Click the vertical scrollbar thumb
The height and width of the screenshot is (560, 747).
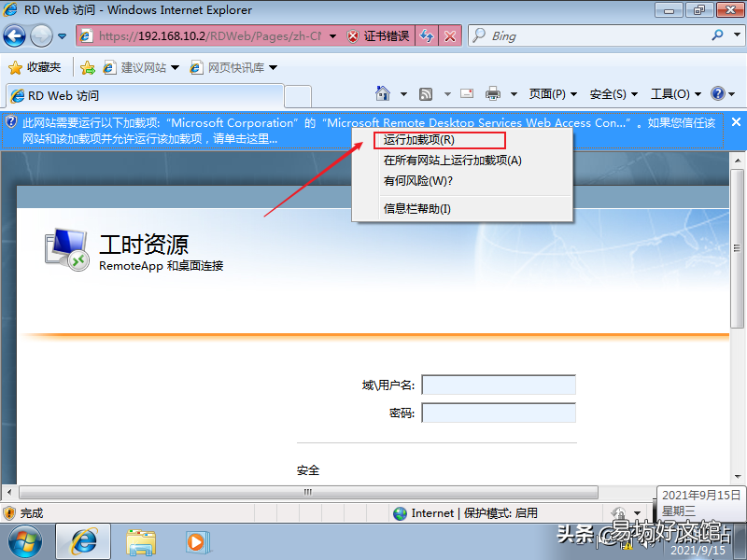tap(738, 248)
